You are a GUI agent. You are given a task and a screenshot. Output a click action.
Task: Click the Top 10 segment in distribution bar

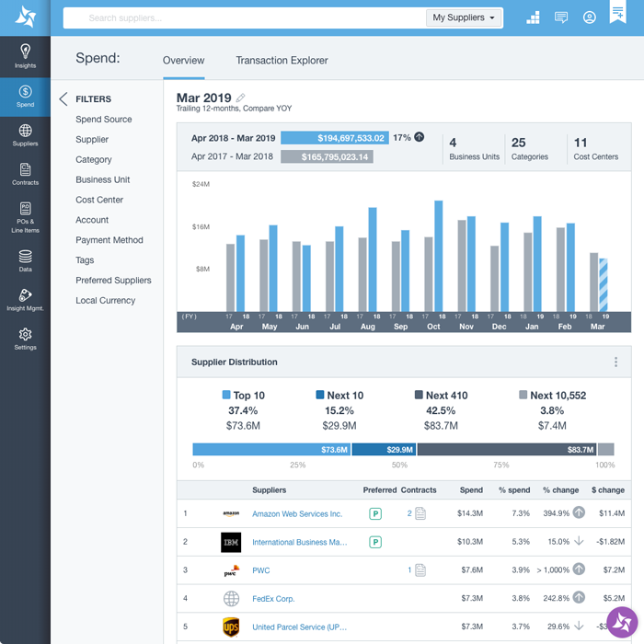click(x=271, y=450)
